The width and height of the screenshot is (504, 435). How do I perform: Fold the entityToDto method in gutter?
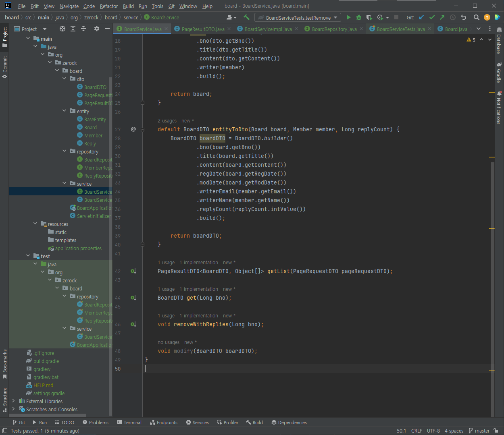[142, 129]
